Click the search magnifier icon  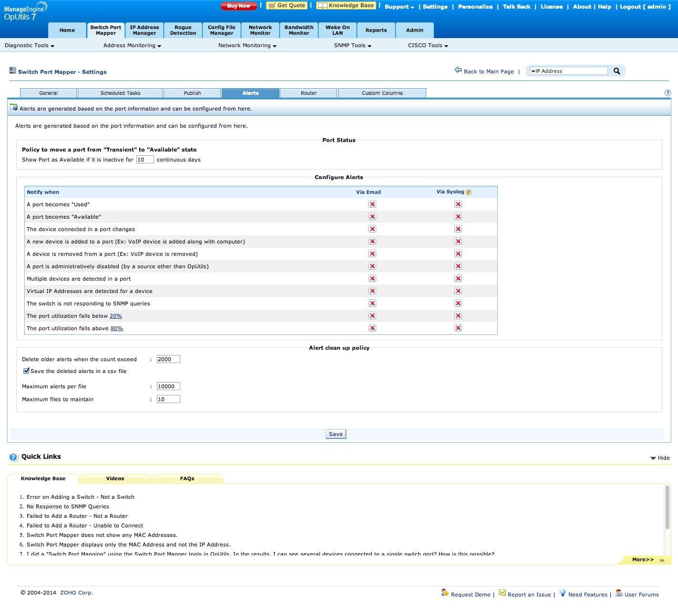point(616,71)
